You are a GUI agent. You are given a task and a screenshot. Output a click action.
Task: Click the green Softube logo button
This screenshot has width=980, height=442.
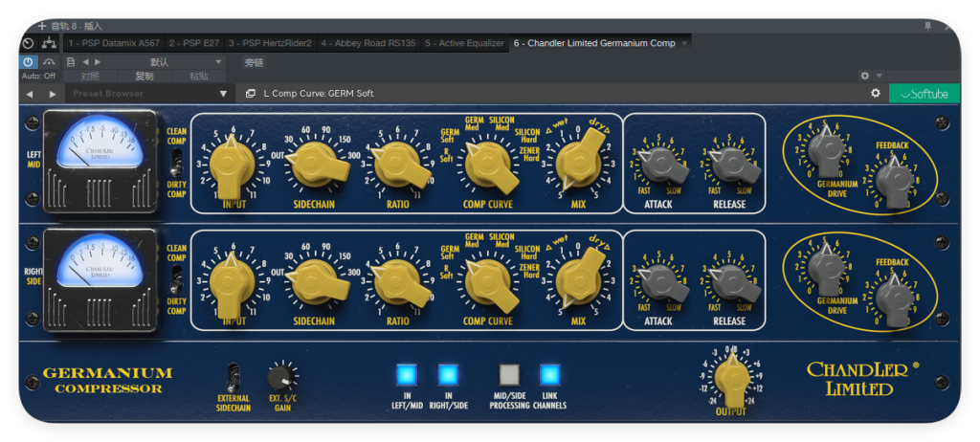924,94
